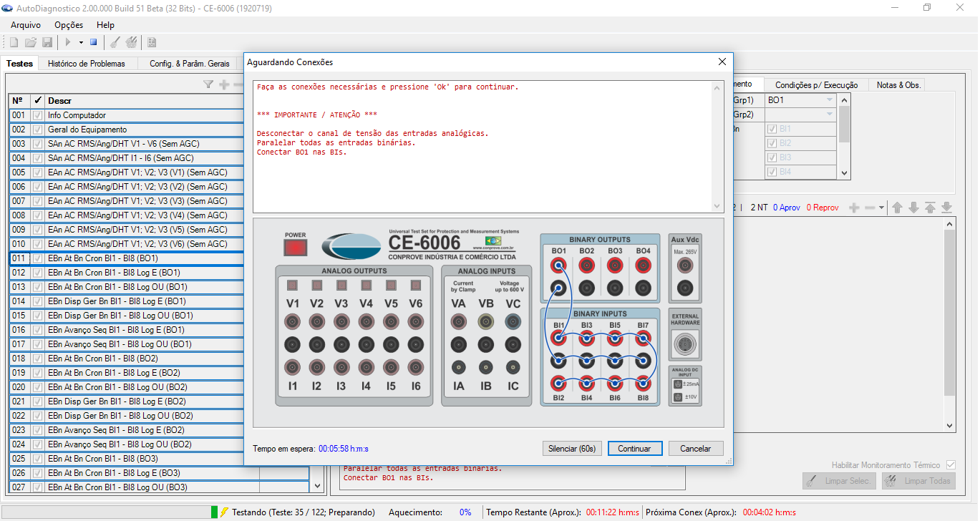Open the Opções menu
The height and width of the screenshot is (521, 980).
click(69, 25)
